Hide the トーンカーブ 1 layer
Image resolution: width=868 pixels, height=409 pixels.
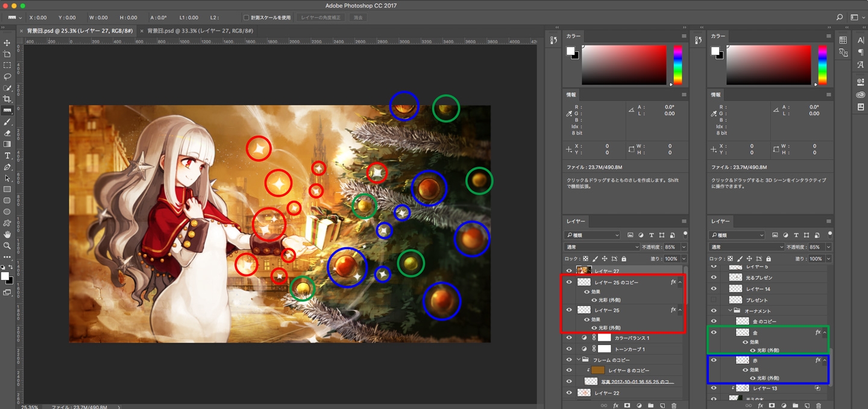(569, 349)
